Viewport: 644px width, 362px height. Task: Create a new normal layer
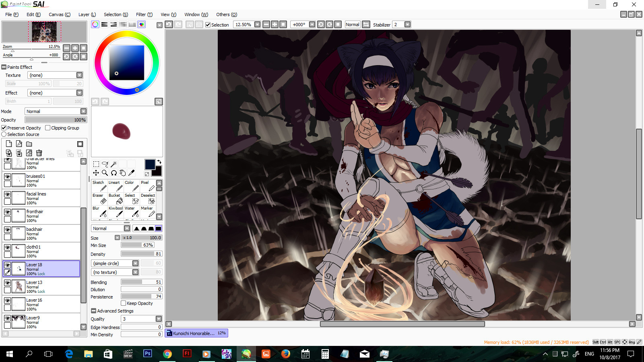[9, 144]
